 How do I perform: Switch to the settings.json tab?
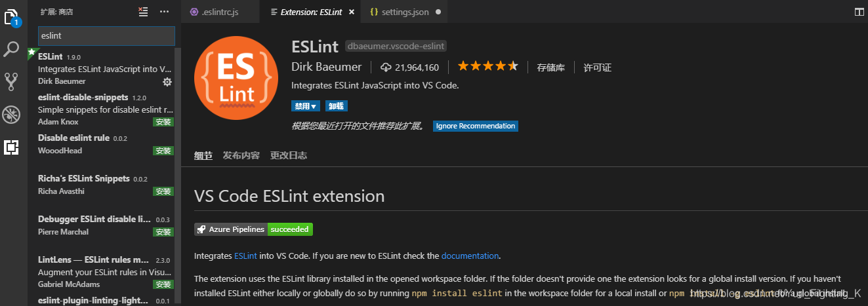[405, 12]
